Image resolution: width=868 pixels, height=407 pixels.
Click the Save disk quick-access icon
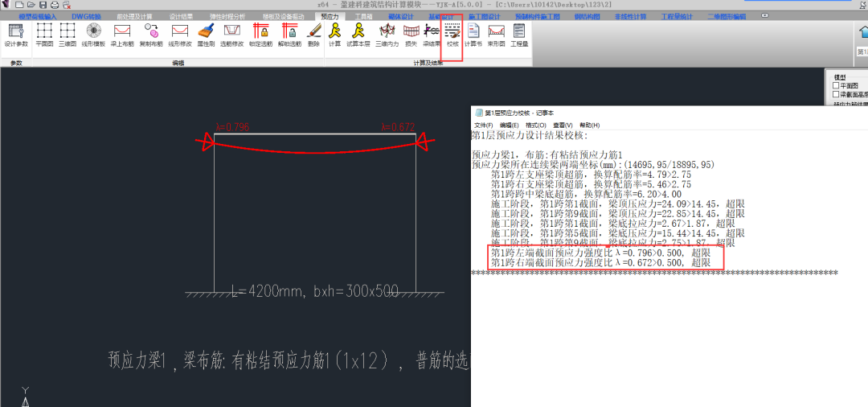[x=43, y=5]
